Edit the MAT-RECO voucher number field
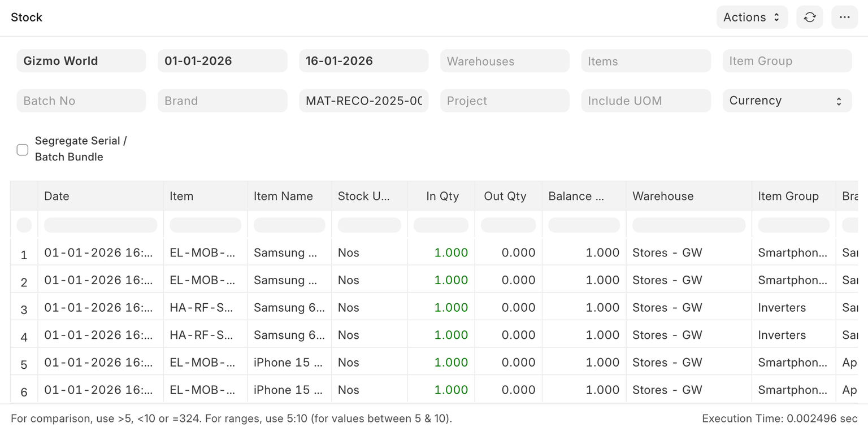The image size is (868, 436). coord(363,101)
